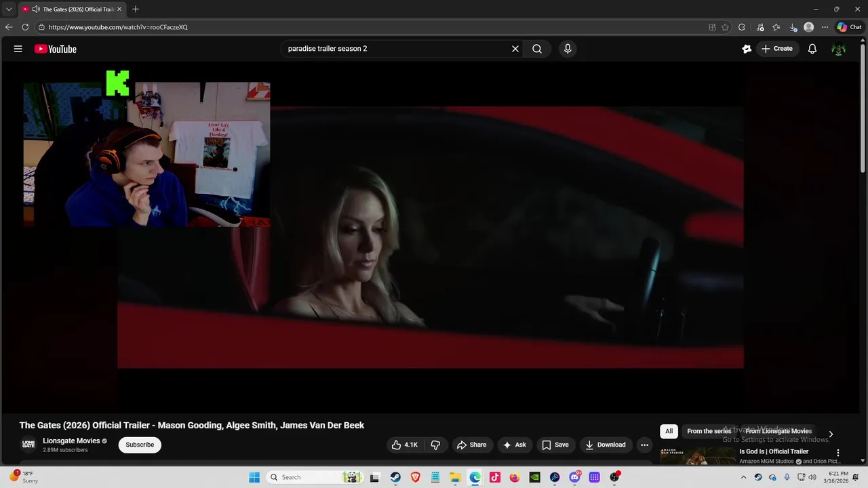Mute the tab via speaker icon
This screenshot has width=868, height=488.
35,9
